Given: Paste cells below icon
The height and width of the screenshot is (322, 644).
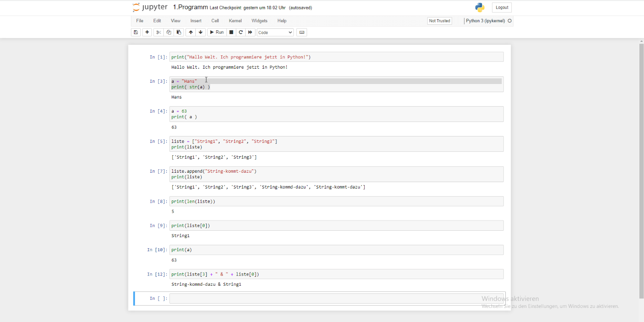Looking at the screenshot, I should tap(179, 32).
